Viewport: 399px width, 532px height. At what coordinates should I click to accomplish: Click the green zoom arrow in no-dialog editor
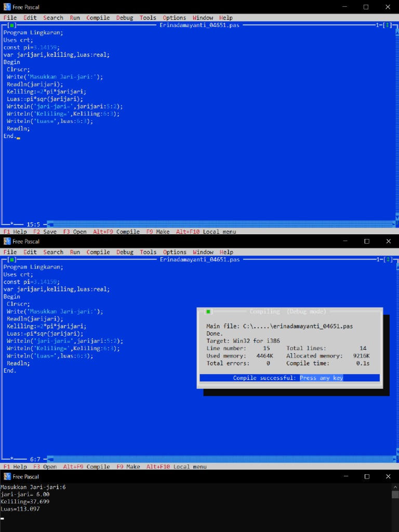click(387, 25)
